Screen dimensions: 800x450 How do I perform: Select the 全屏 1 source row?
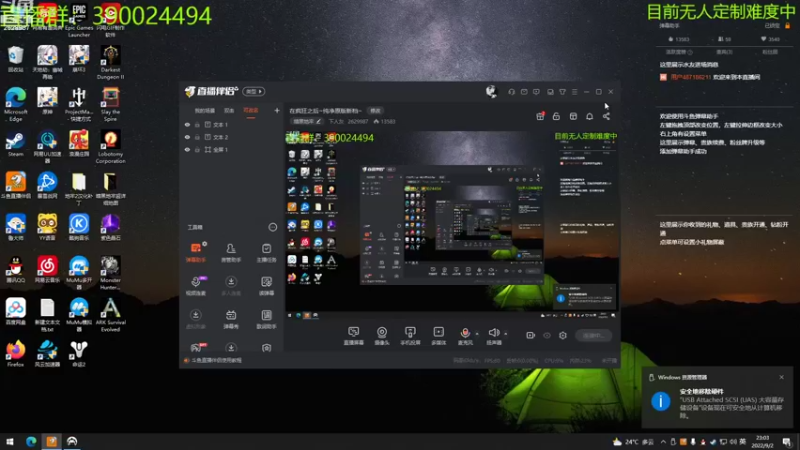(x=231, y=149)
